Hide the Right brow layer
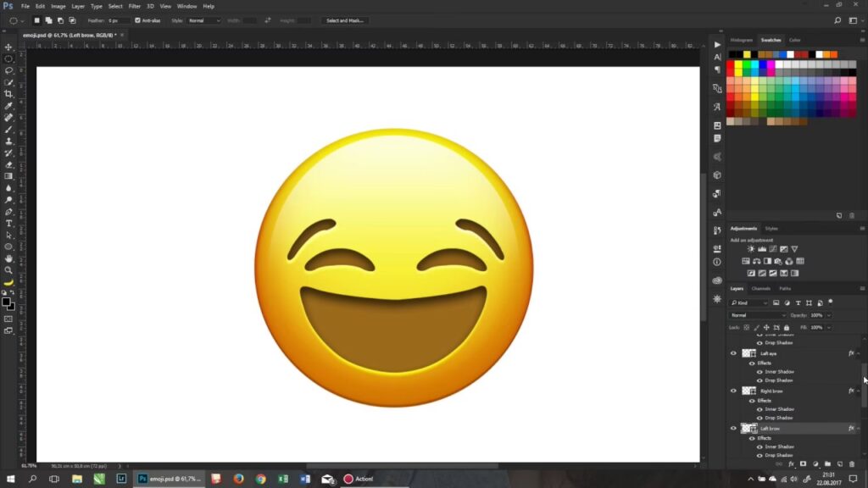Image resolution: width=868 pixels, height=488 pixels. pyautogui.click(x=734, y=391)
